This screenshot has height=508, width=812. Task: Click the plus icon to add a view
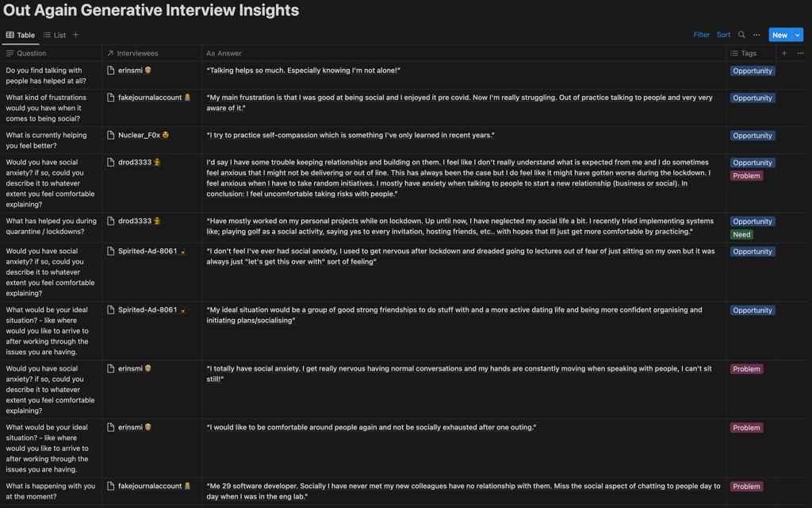[x=75, y=35]
